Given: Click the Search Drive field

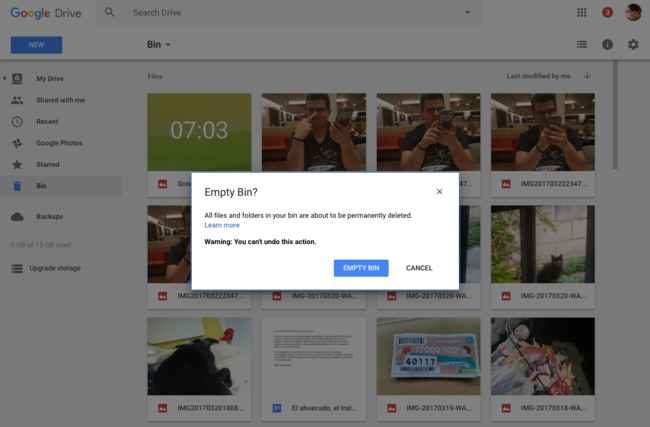Looking at the screenshot, I should [290, 13].
